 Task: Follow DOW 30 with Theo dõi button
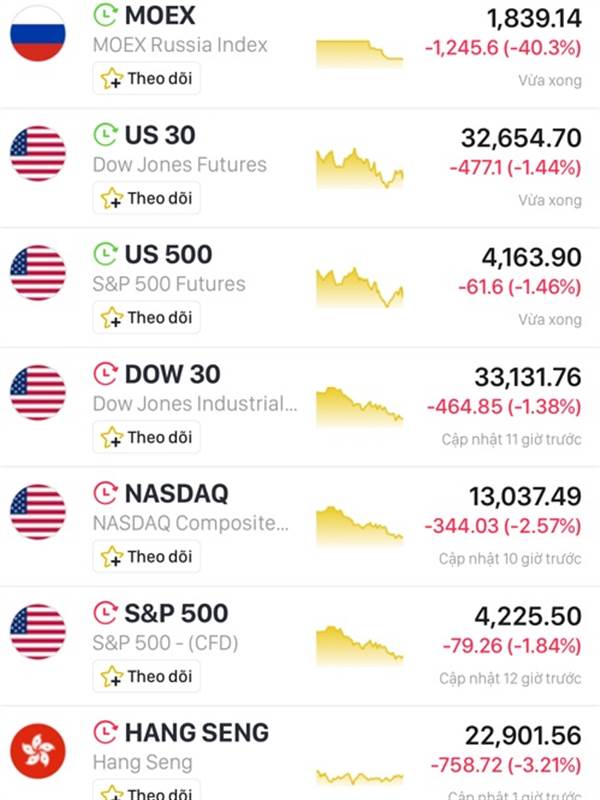(x=146, y=437)
